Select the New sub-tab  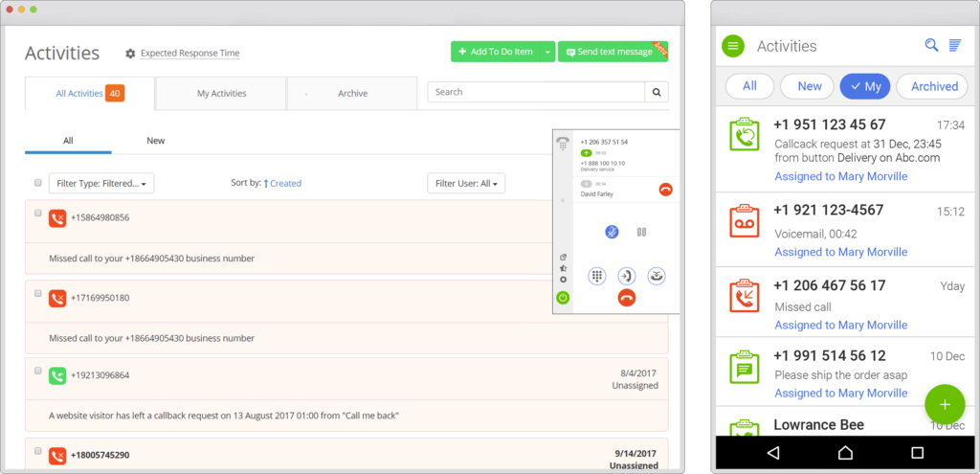click(156, 141)
